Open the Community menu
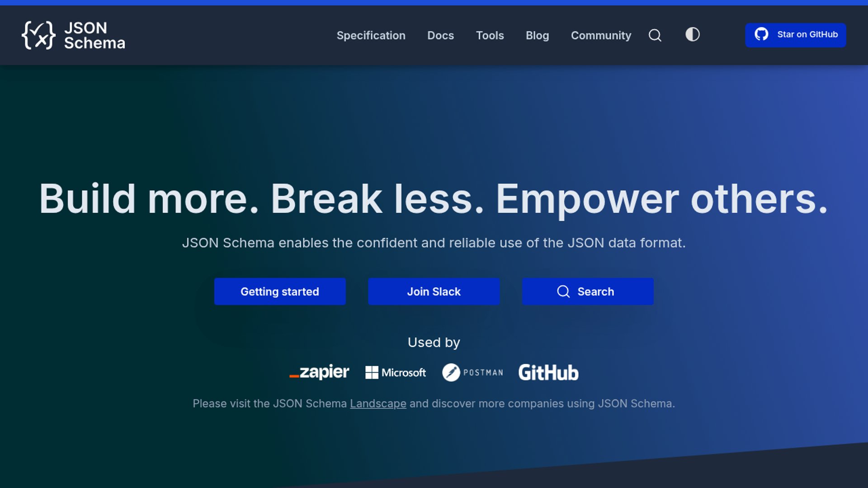The width and height of the screenshot is (868, 488). [x=601, y=35]
